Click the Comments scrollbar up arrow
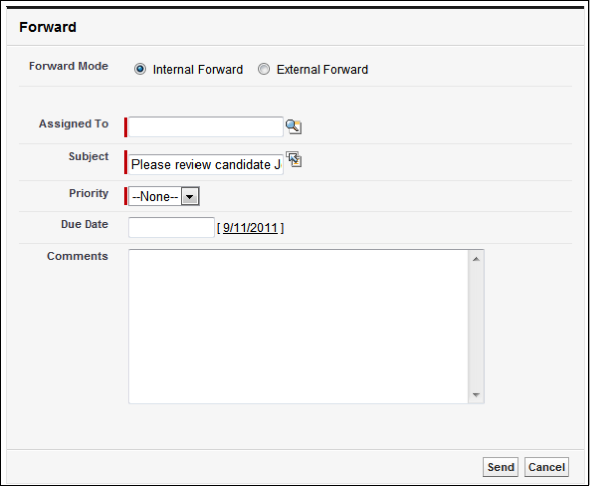Viewport: 590px width, 486px height. point(476,259)
